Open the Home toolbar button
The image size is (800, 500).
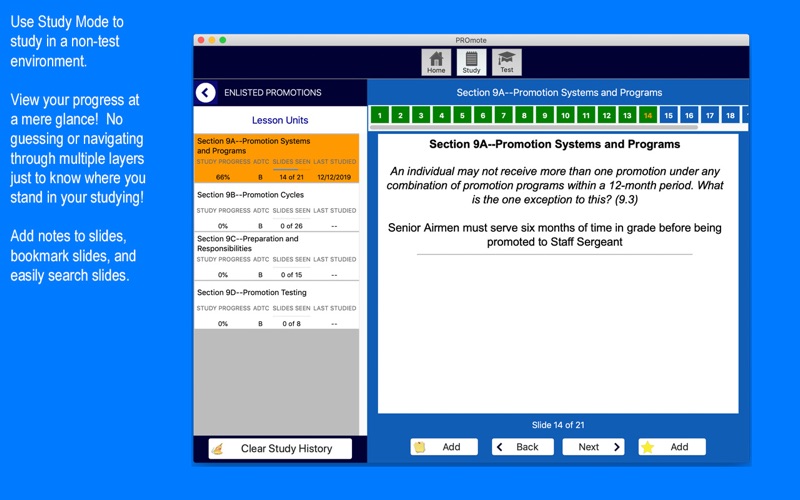436,62
